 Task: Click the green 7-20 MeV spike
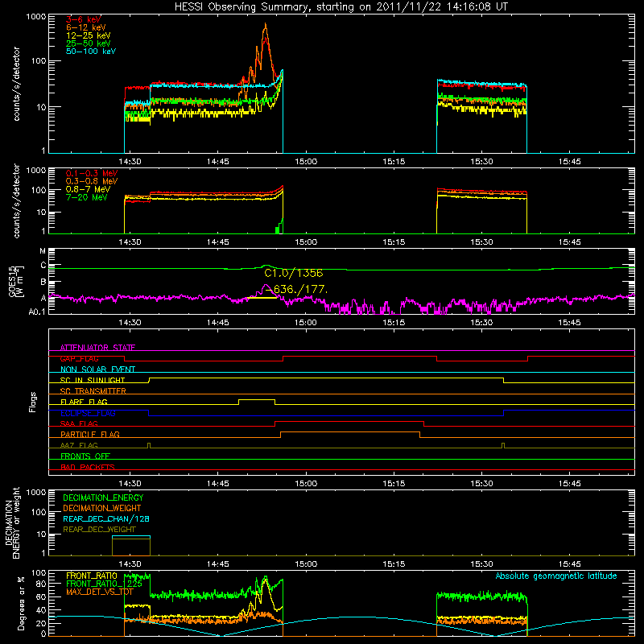tap(279, 227)
